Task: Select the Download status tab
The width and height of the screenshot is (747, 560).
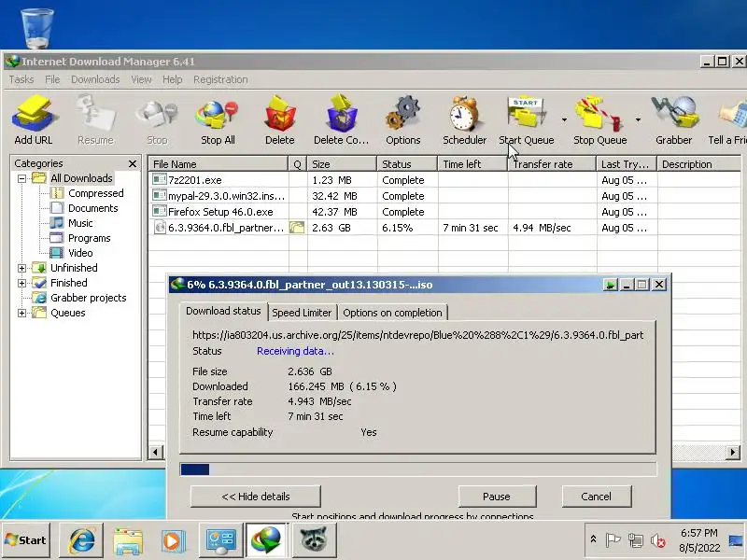Action: point(223,311)
